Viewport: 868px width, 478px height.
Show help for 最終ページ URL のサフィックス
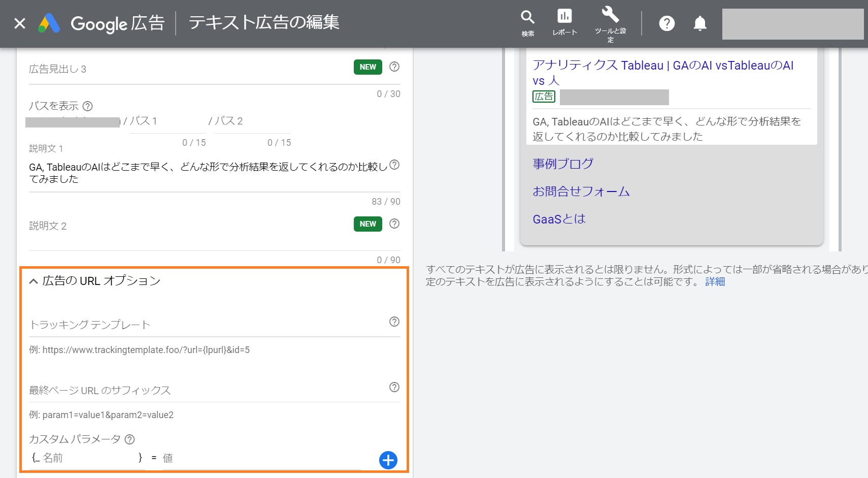pos(394,387)
